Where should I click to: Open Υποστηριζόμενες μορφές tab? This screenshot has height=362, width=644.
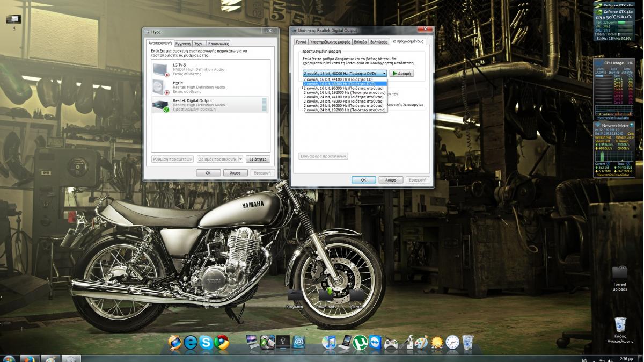pyautogui.click(x=330, y=41)
